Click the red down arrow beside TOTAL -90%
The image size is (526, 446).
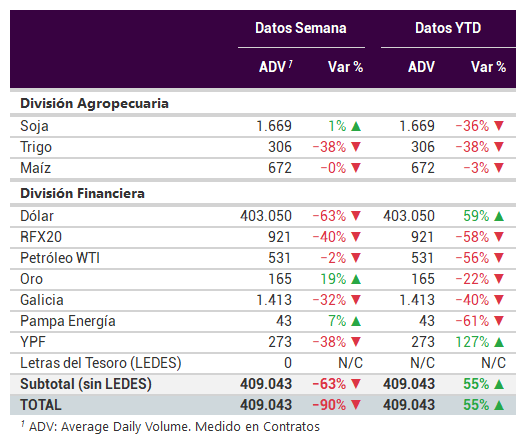(356, 405)
